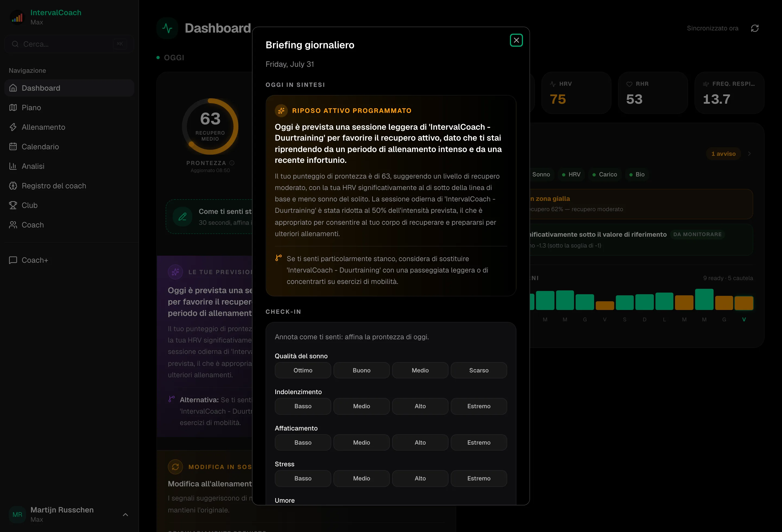Click the DA MONITORARE badge
This screenshot has height=532, width=782.
697,235
